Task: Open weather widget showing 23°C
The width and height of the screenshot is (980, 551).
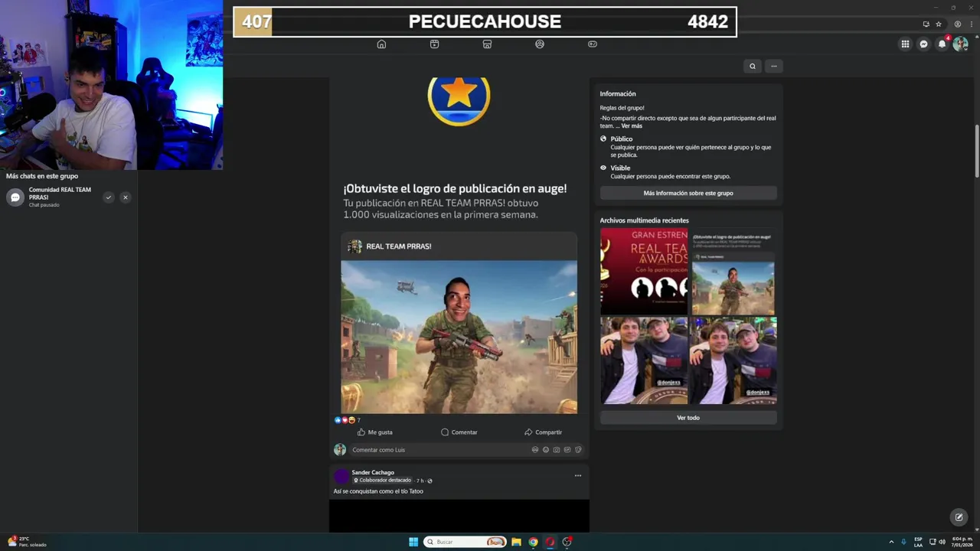Action: 28,542
